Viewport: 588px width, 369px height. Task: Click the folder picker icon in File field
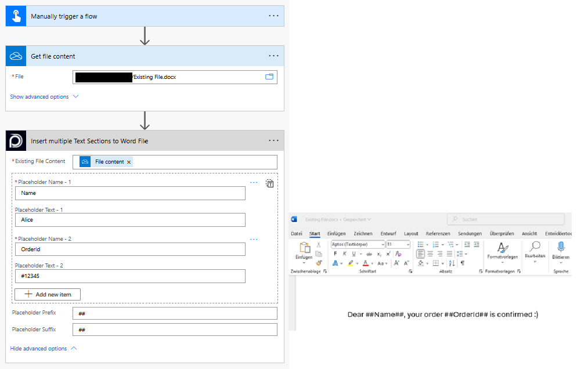(x=269, y=77)
